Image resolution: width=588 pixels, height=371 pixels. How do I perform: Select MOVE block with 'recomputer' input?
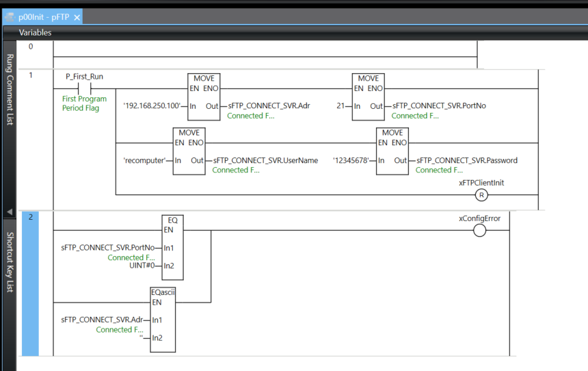[189, 151]
